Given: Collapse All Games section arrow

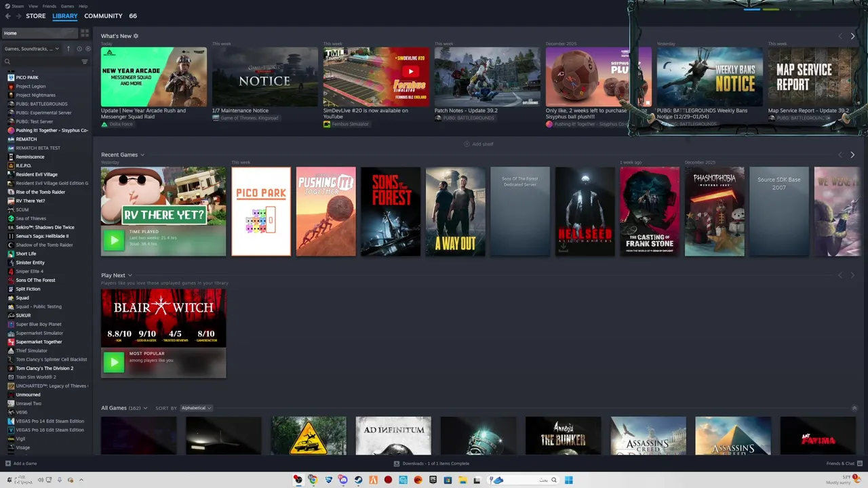Looking at the screenshot, I should tap(854, 408).
